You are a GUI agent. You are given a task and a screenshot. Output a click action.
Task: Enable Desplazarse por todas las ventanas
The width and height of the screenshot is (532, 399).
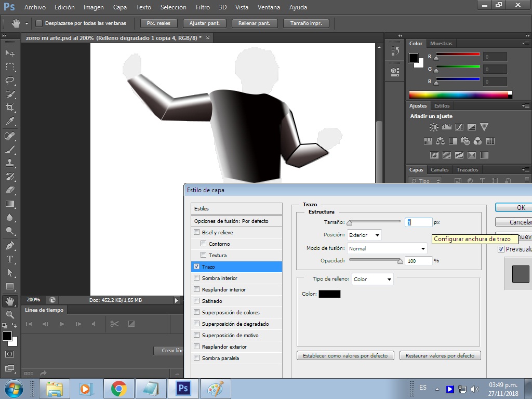coord(39,23)
